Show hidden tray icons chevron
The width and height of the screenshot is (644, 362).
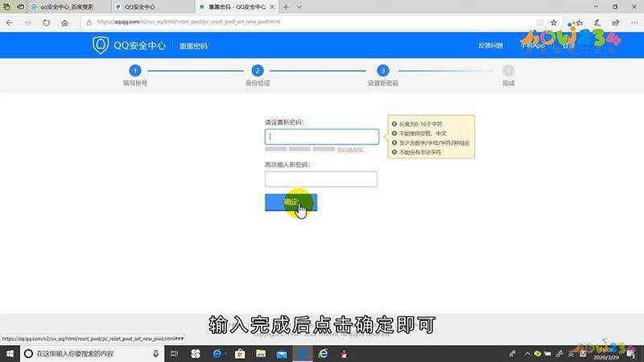527,353
